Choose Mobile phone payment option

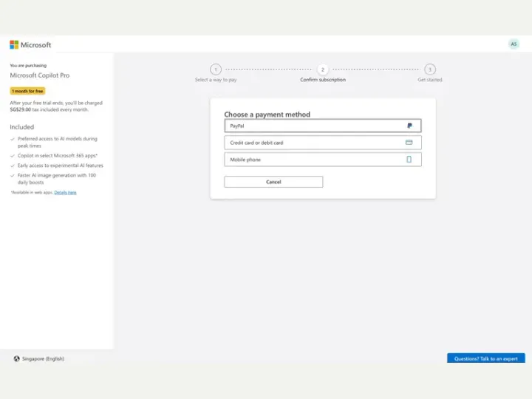pyautogui.click(x=323, y=160)
